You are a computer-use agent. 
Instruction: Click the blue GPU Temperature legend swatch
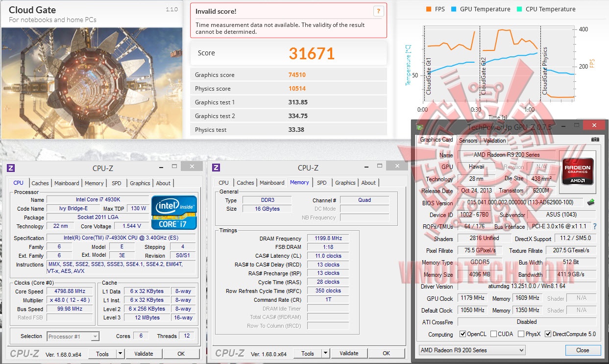pyautogui.click(x=454, y=9)
